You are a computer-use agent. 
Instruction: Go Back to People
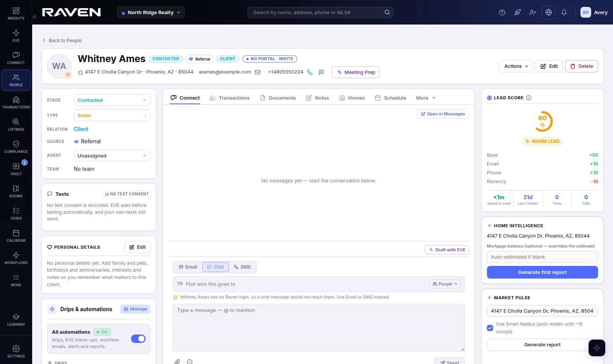click(x=62, y=40)
